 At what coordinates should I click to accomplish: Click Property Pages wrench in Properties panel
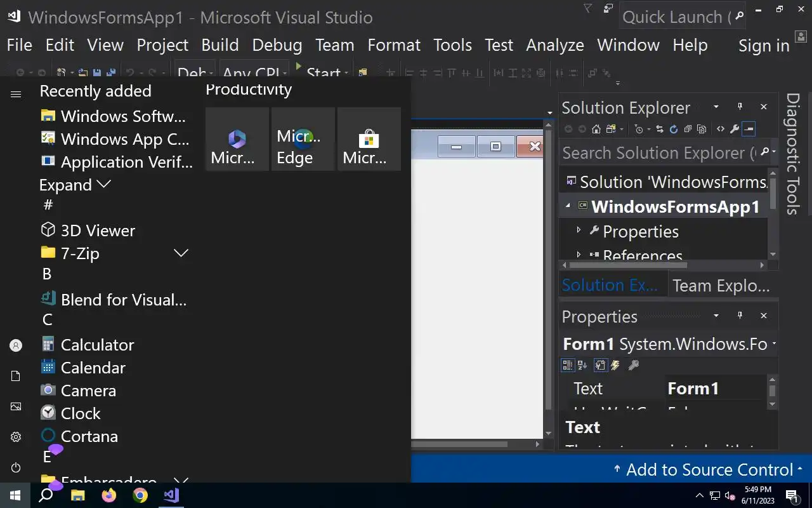click(633, 365)
